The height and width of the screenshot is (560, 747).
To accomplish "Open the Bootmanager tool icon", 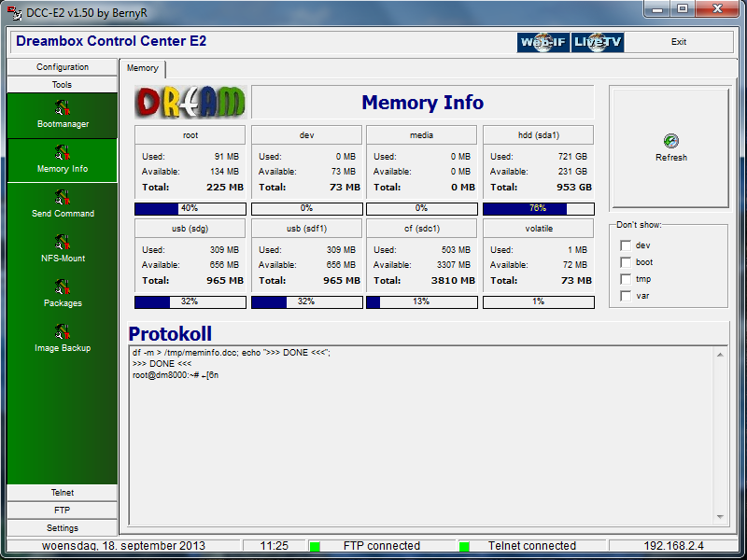I will (x=62, y=107).
